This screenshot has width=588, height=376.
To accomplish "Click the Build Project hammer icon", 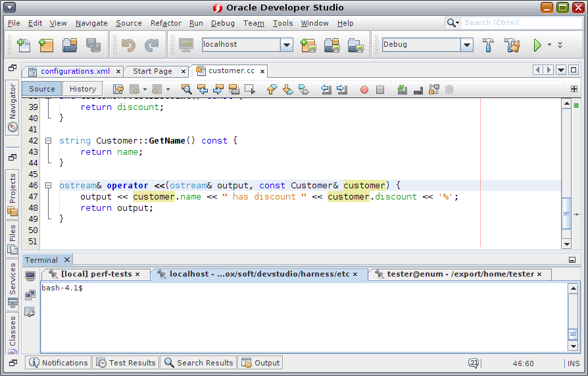I will [x=488, y=45].
